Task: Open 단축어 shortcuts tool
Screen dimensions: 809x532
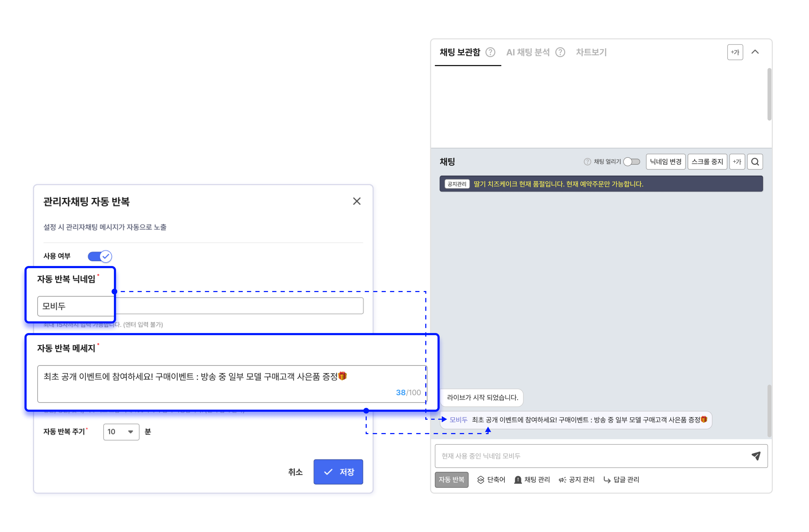Action: coord(491,479)
